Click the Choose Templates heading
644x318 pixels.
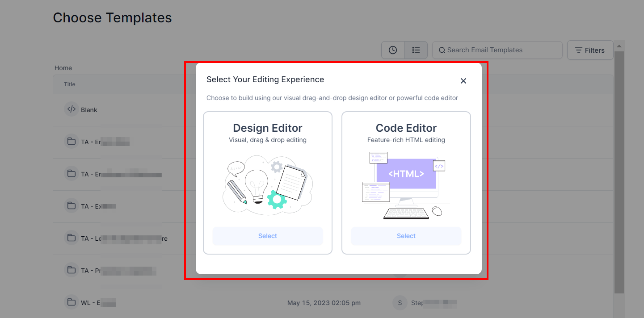coord(112,18)
